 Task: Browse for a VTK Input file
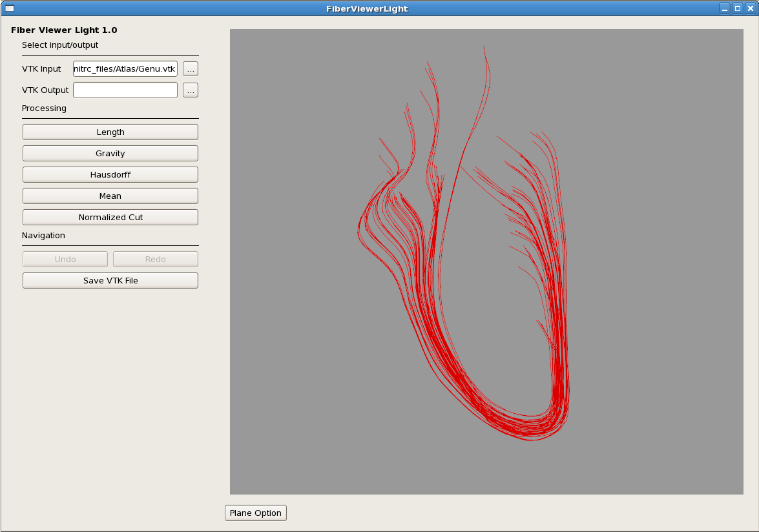pyautogui.click(x=190, y=69)
